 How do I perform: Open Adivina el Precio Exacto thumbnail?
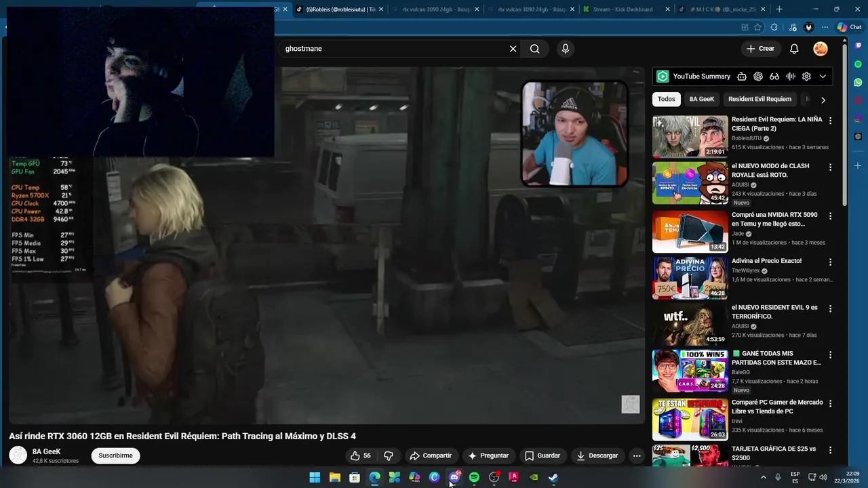(x=690, y=278)
